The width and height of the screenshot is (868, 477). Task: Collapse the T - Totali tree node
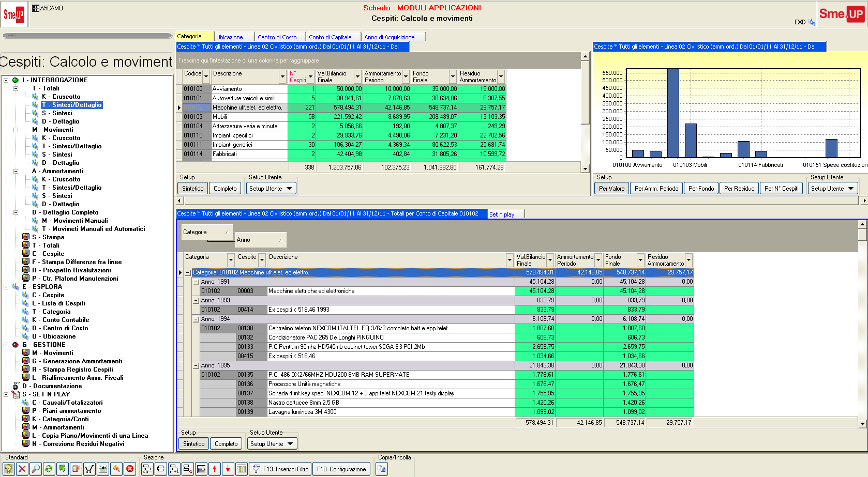[x=16, y=88]
